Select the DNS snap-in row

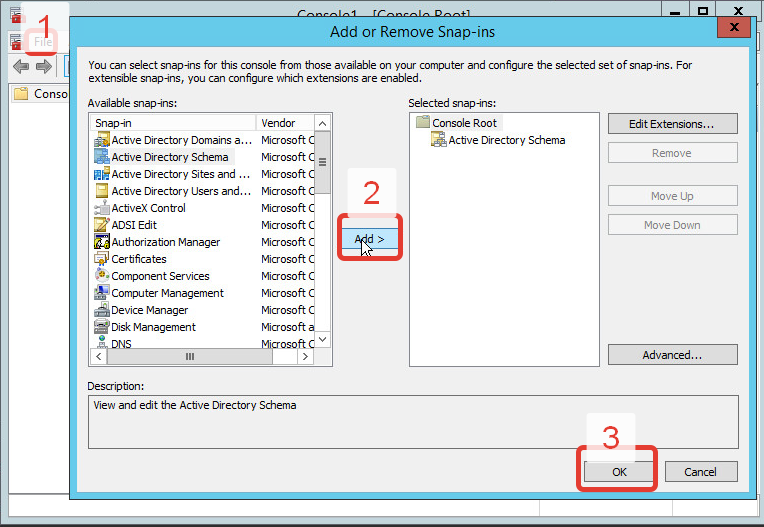(x=121, y=343)
